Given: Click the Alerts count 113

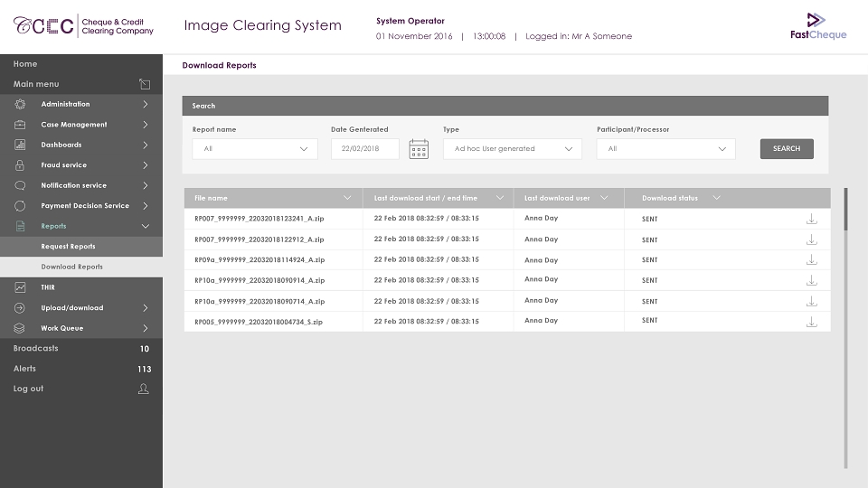Looking at the screenshot, I should point(145,369).
